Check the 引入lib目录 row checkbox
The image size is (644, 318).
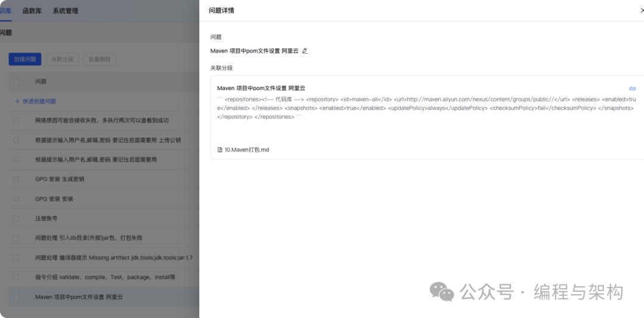click(x=16, y=238)
